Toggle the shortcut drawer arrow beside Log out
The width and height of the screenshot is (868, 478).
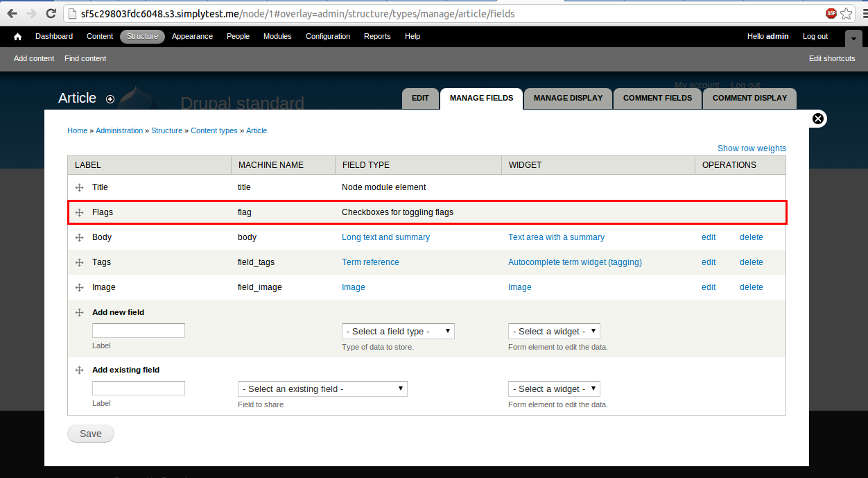[853, 38]
